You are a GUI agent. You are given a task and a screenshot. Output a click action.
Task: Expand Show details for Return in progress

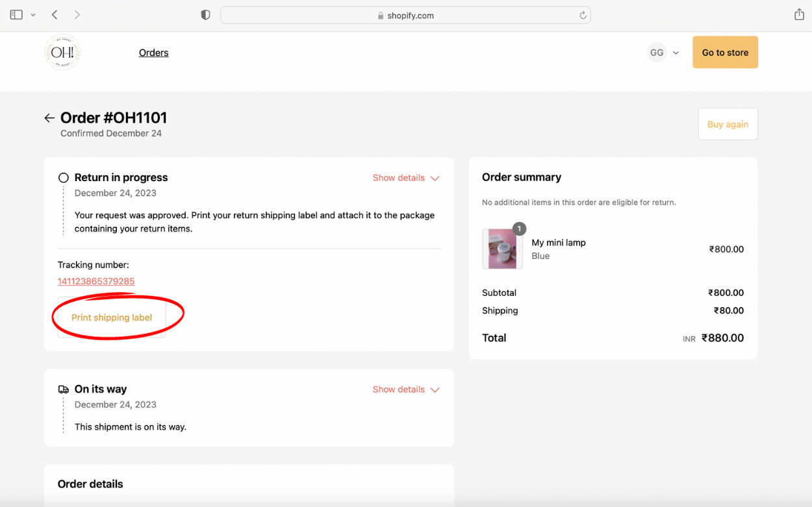pos(405,178)
